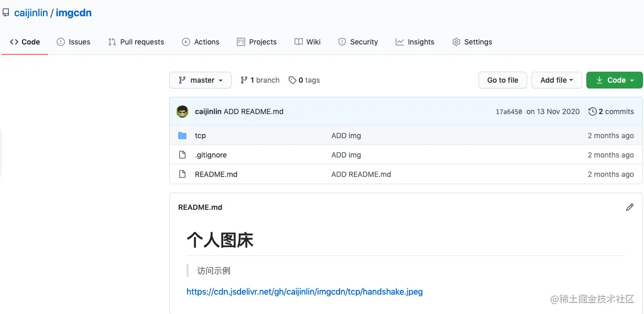
Task: Open the green Code download dropdown
Action: click(615, 80)
